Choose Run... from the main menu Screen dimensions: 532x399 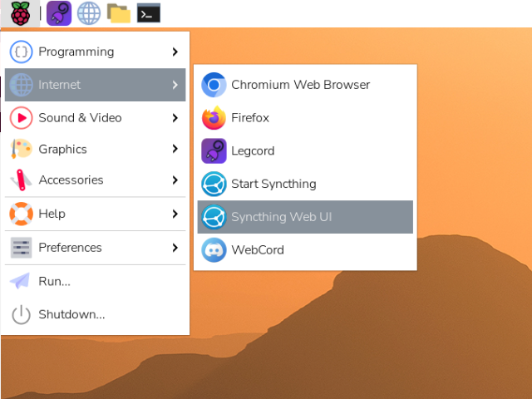[x=54, y=281]
